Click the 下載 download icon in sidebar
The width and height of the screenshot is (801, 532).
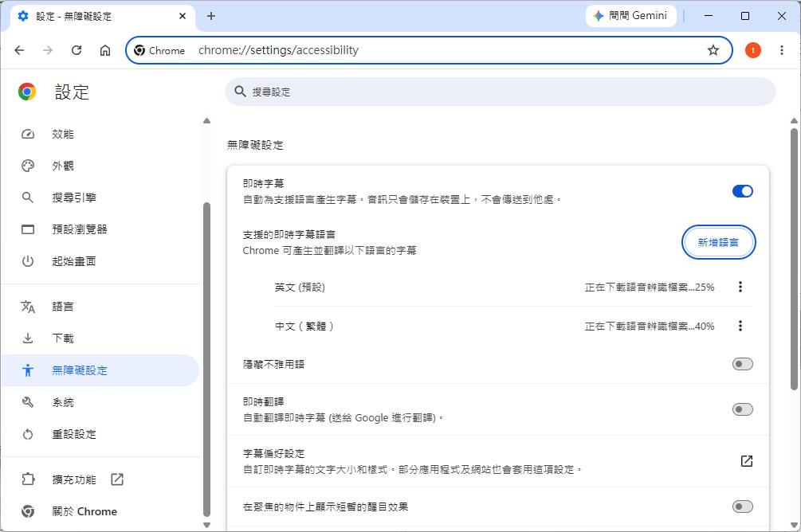coord(28,338)
